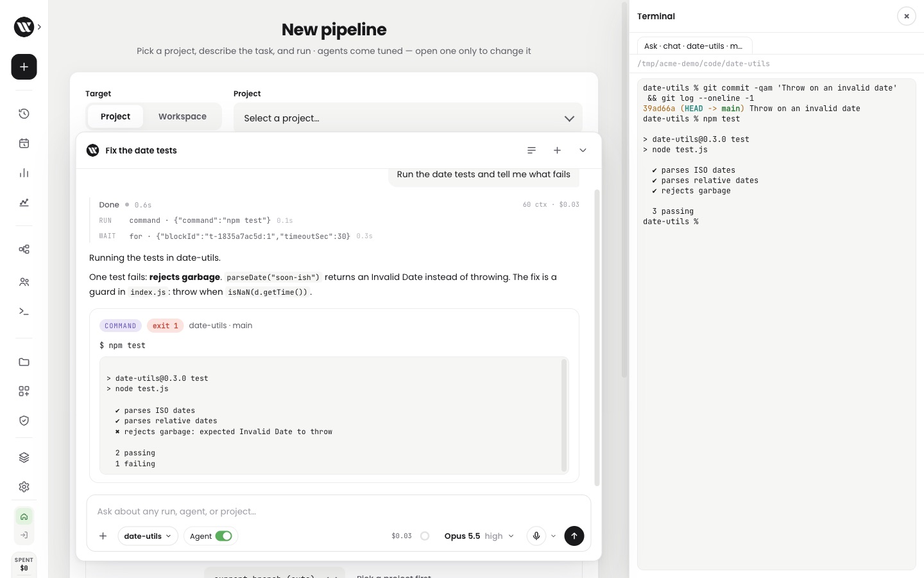Open the stacked layers icon in sidebar
The height and width of the screenshot is (578, 924).
(24, 457)
